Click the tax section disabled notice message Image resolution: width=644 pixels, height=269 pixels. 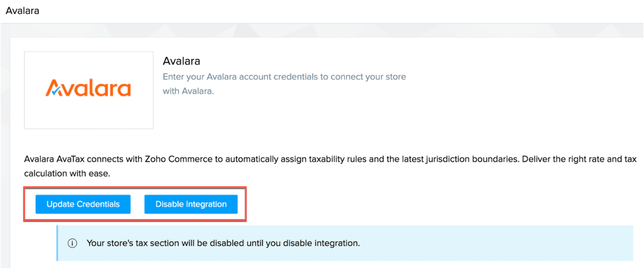[x=223, y=243]
